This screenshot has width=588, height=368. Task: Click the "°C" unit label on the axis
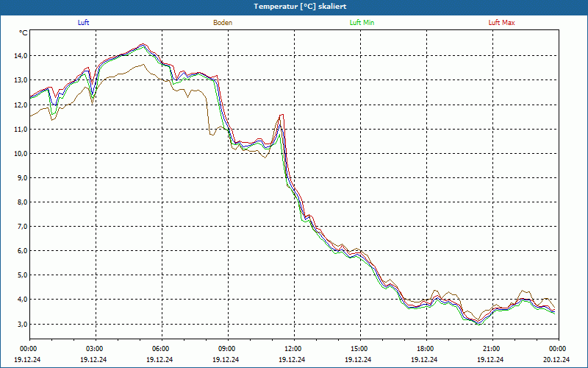24,33
